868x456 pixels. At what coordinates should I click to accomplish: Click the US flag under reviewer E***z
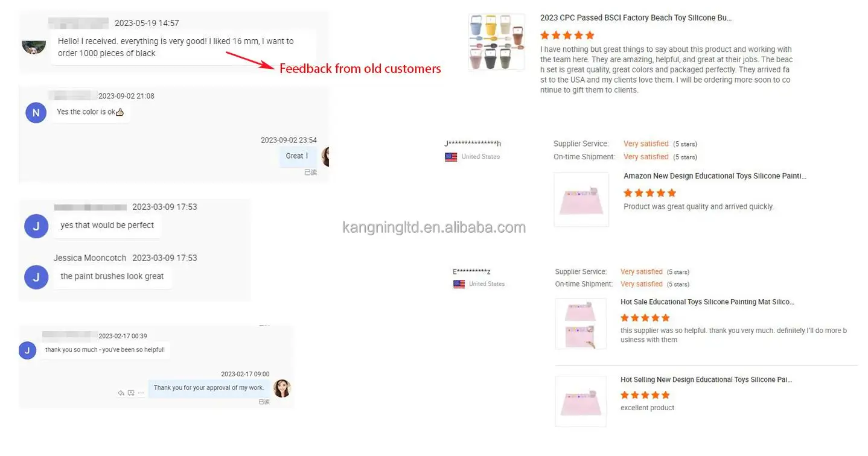pyautogui.click(x=459, y=284)
